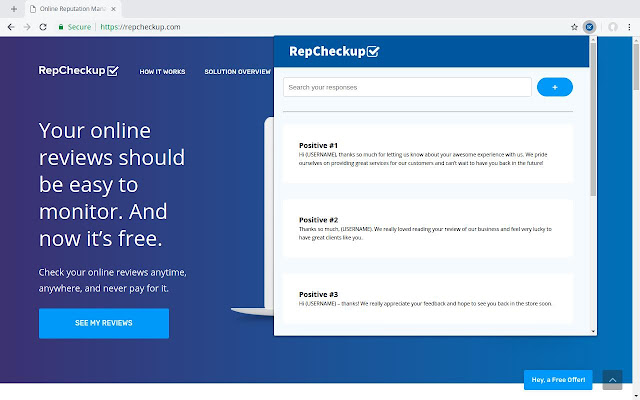Click the green Secure padlock icon

61,27
